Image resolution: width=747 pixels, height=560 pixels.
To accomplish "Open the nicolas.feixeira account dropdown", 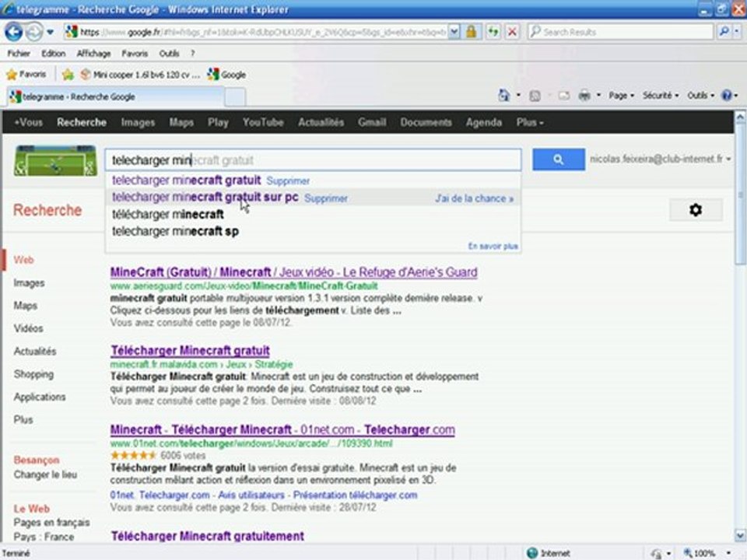I will (661, 159).
